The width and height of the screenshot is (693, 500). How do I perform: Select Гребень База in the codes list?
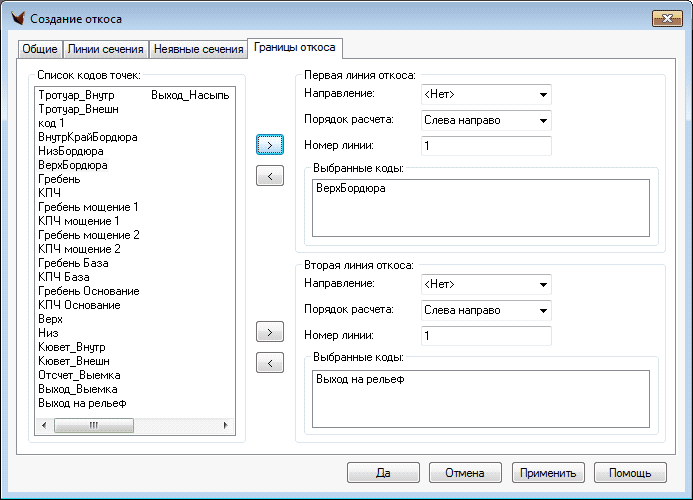click(75, 263)
